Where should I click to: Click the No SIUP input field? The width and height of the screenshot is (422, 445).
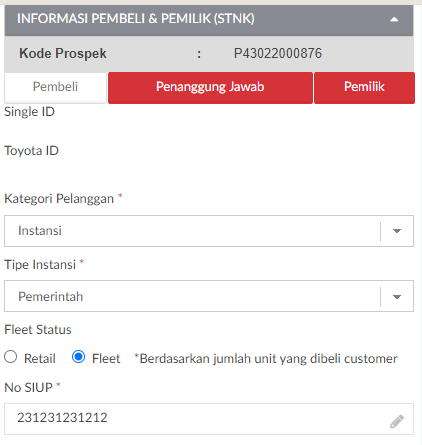(x=209, y=419)
